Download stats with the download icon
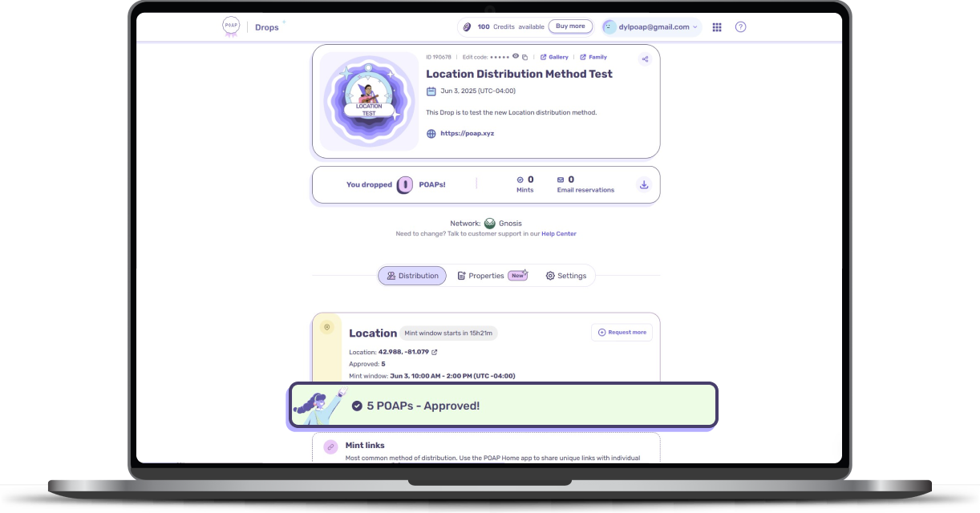Image resolution: width=980 pixels, height=513 pixels. [x=643, y=184]
